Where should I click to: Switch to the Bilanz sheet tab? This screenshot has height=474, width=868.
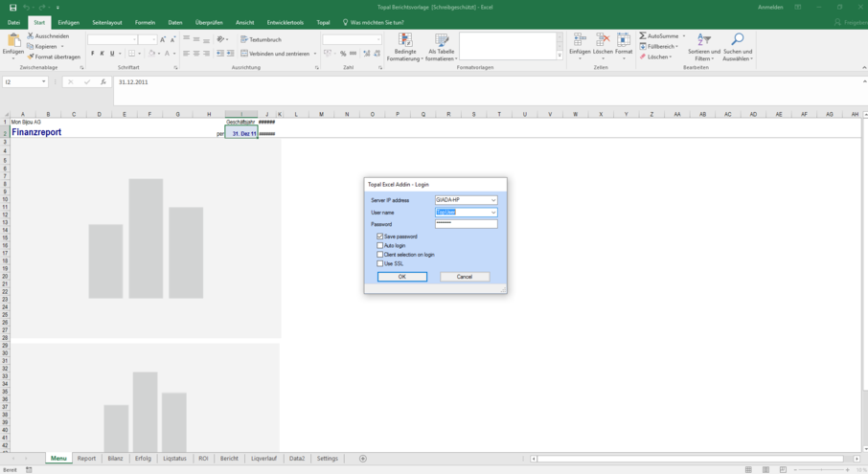point(115,459)
